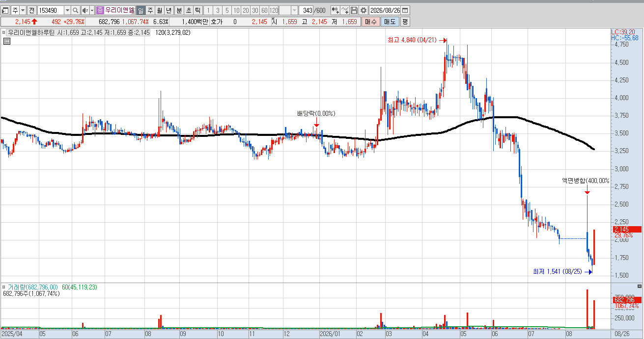Open the dropdown next to speaker icon
This screenshot has width=644, height=339.
point(92,10)
